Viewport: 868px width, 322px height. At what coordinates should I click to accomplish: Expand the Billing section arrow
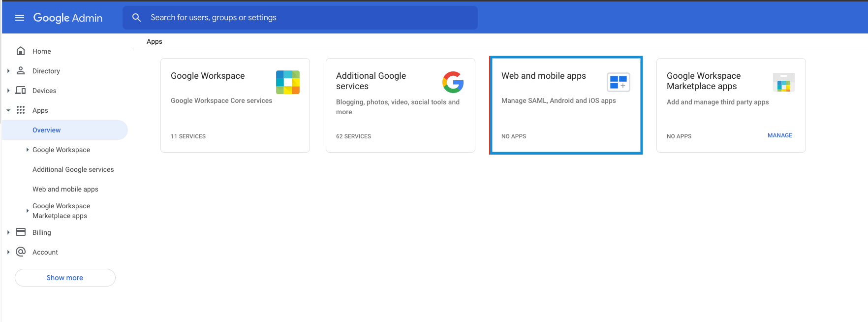click(x=8, y=232)
